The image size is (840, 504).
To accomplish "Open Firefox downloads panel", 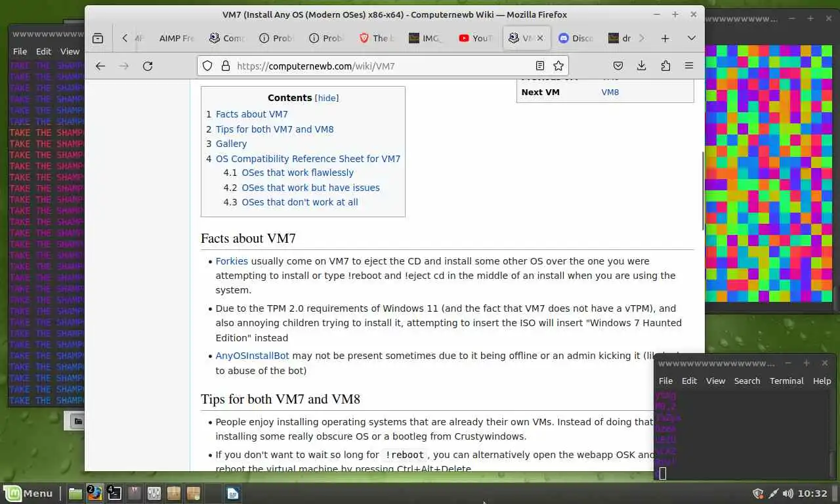I will click(641, 66).
